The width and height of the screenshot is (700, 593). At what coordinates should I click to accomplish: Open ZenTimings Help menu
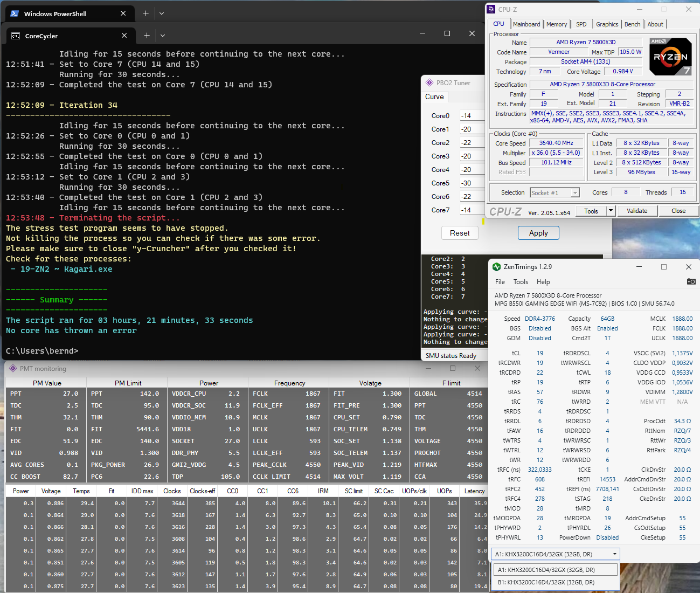point(543,282)
